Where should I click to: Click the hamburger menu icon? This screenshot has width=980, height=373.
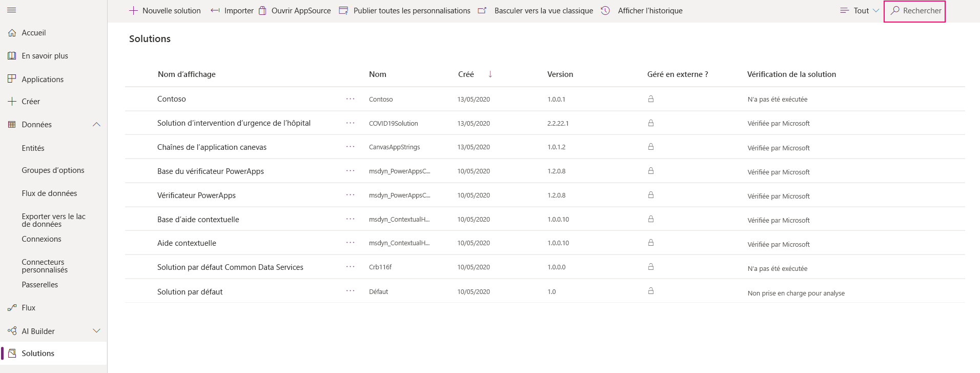[x=12, y=10]
